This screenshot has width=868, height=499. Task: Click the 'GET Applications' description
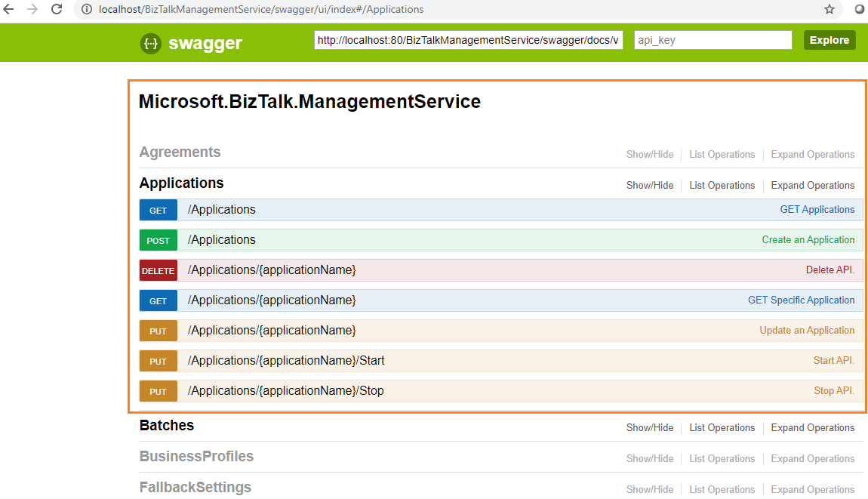pyautogui.click(x=817, y=210)
